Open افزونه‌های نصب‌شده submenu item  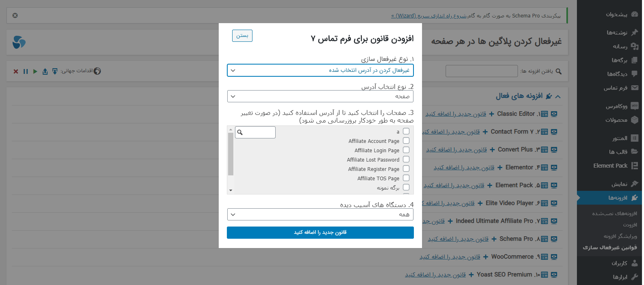tap(614, 213)
